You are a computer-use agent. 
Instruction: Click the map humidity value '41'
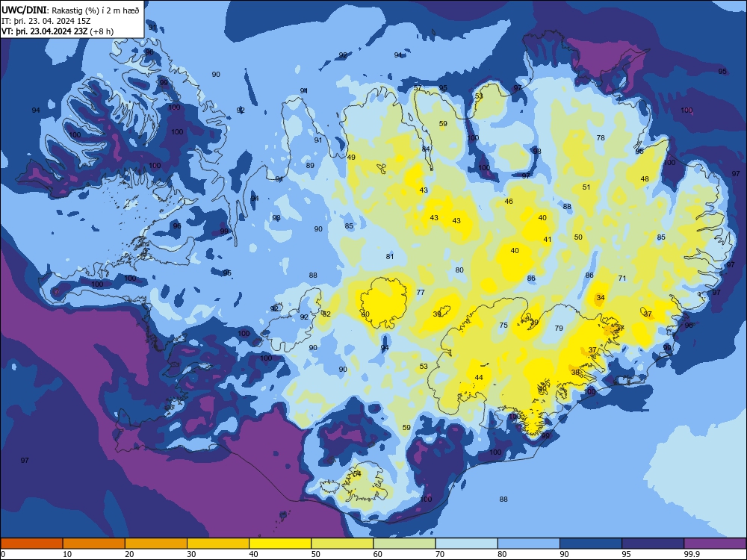pos(548,240)
